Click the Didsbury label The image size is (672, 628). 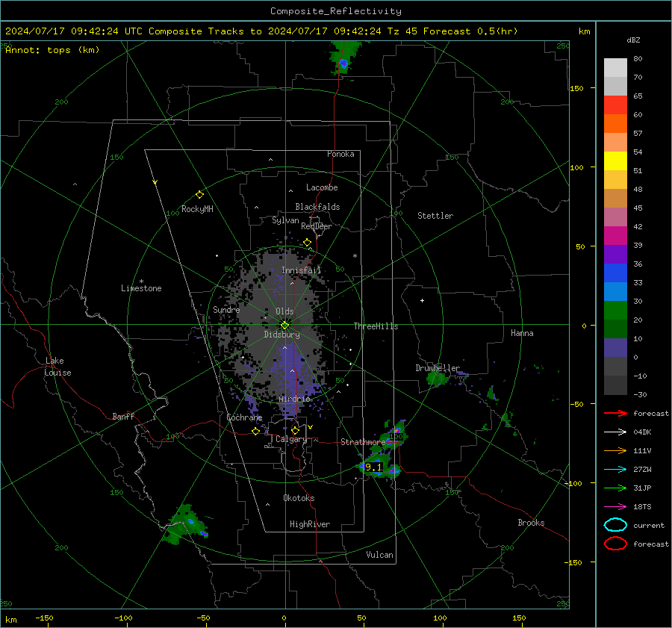(x=282, y=335)
